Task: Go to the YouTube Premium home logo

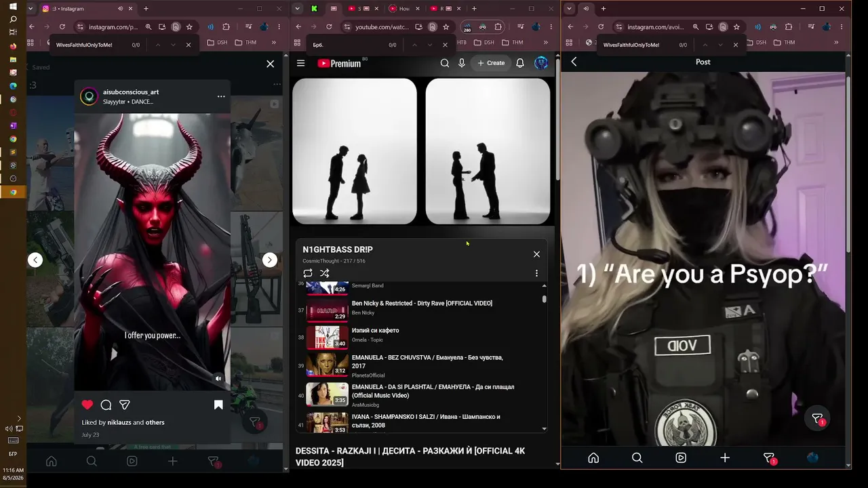Action: [339, 63]
